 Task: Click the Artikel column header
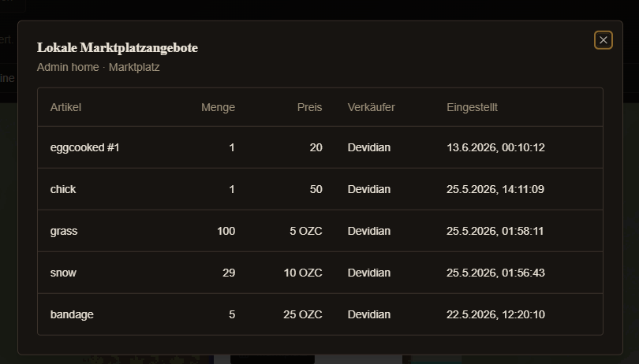(x=65, y=107)
